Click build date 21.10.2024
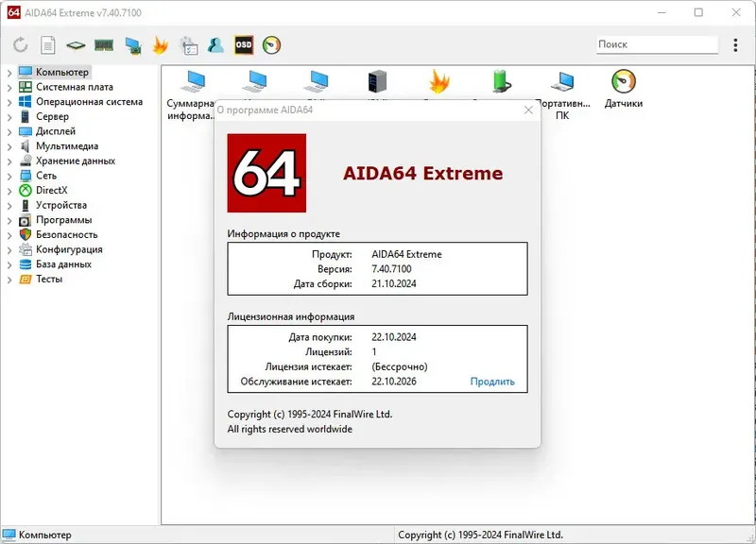The width and height of the screenshot is (756, 544). point(394,283)
